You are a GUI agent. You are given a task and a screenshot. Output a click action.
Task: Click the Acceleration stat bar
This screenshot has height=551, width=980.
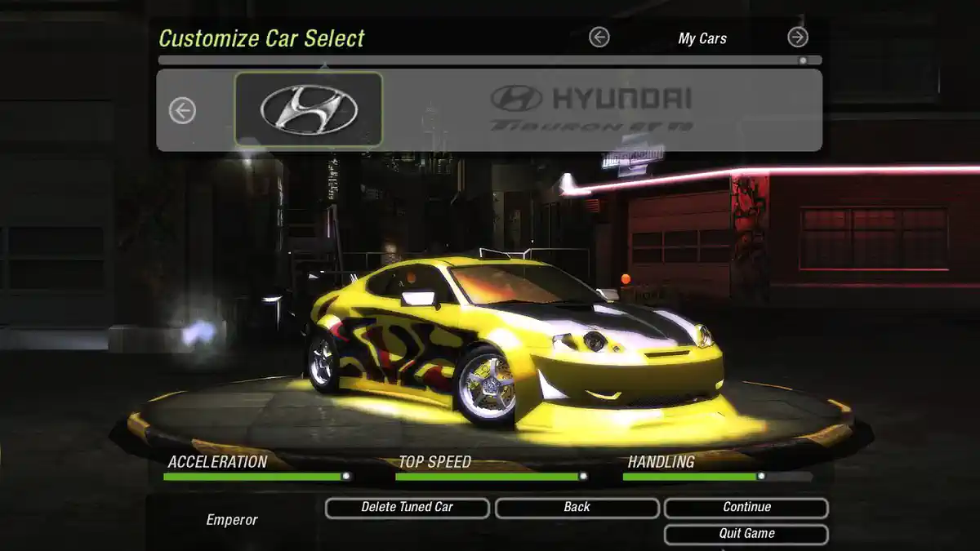258,476
